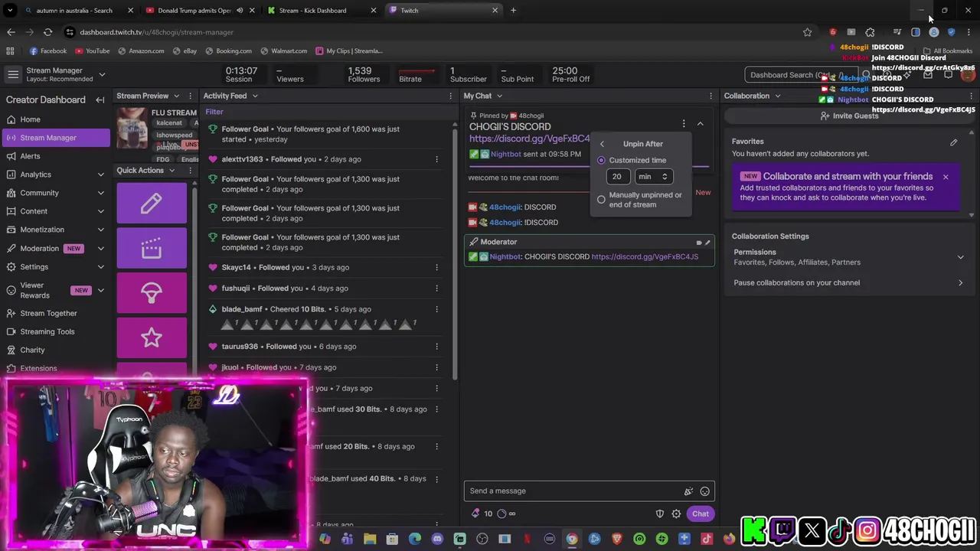Collapse the Creator Dashboard sidebar arrow
The width and height of the screenshot is (980, 551).
coord(100,100)
